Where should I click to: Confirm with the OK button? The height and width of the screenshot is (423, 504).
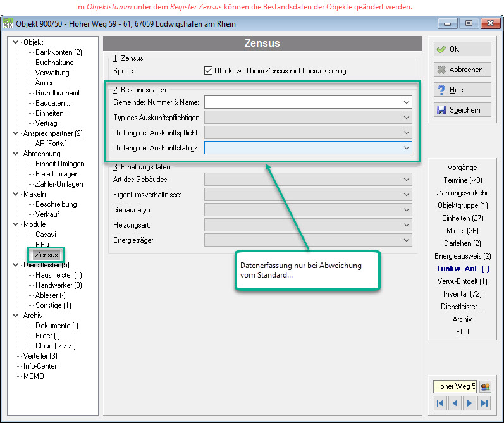(462, 49)
